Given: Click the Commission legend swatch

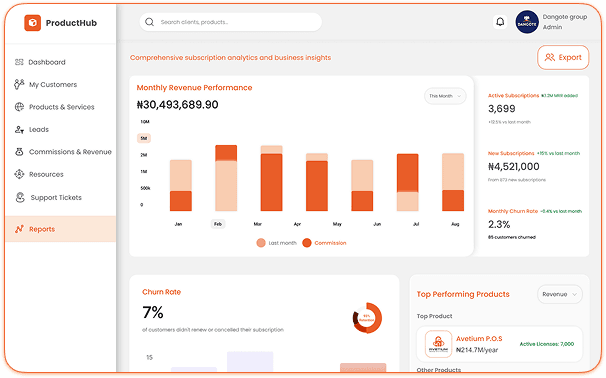Looking at the screenshot, I should tap(307, 243).
